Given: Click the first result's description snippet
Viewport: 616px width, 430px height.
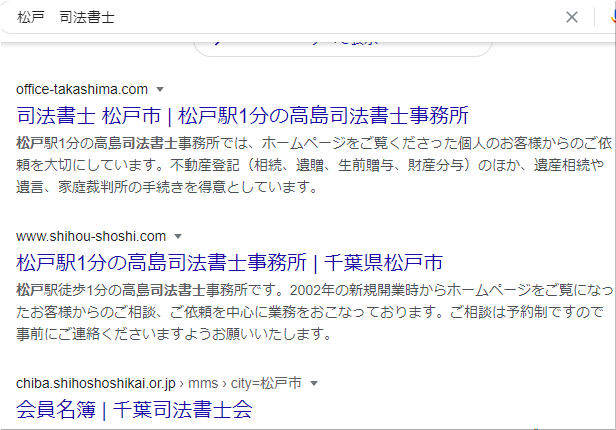Looking at the screenshot, I should [314, 165].
